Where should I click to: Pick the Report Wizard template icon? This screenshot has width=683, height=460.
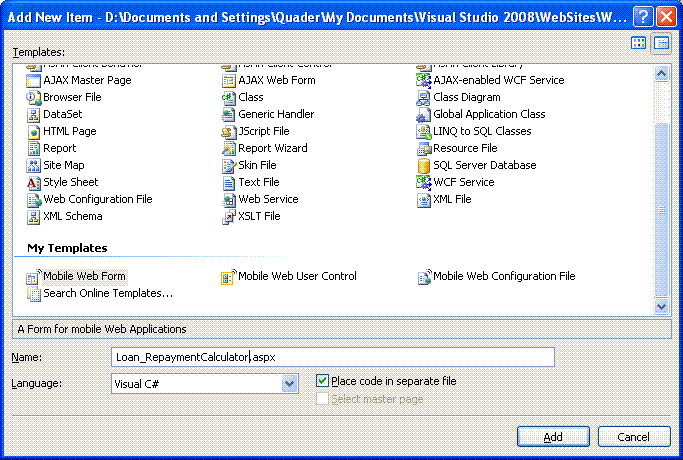tap(228, 149)
